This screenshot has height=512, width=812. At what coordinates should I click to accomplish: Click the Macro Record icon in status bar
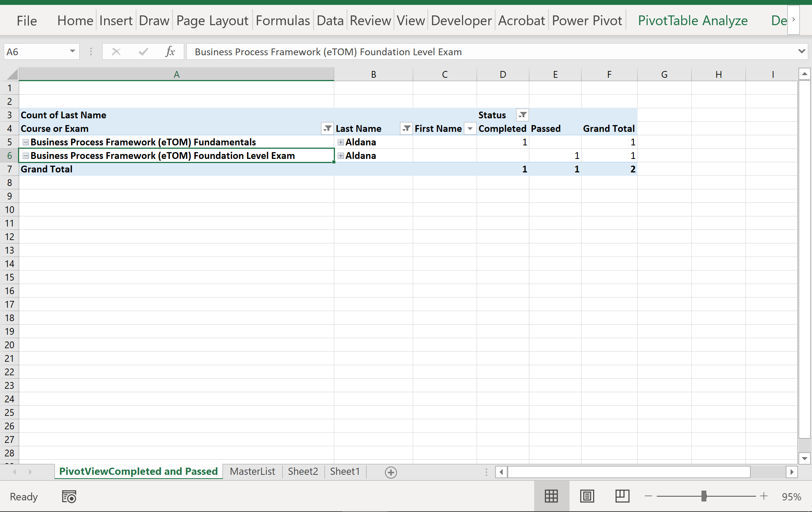point(69,497)
